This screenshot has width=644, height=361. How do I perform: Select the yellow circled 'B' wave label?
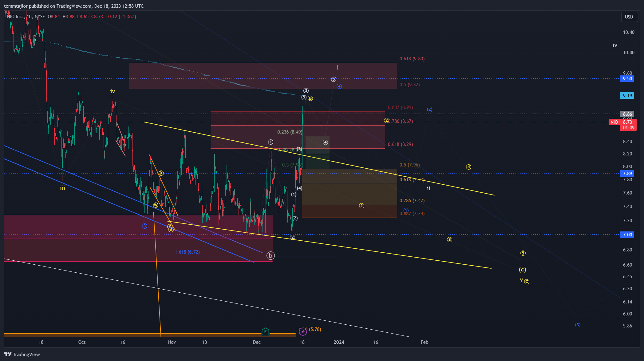(310, 98)
